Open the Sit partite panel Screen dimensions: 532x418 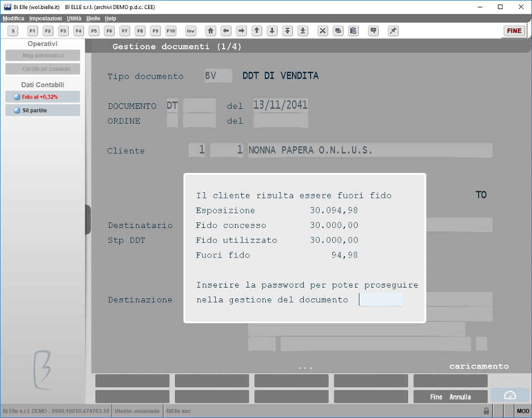pos(43,110)
